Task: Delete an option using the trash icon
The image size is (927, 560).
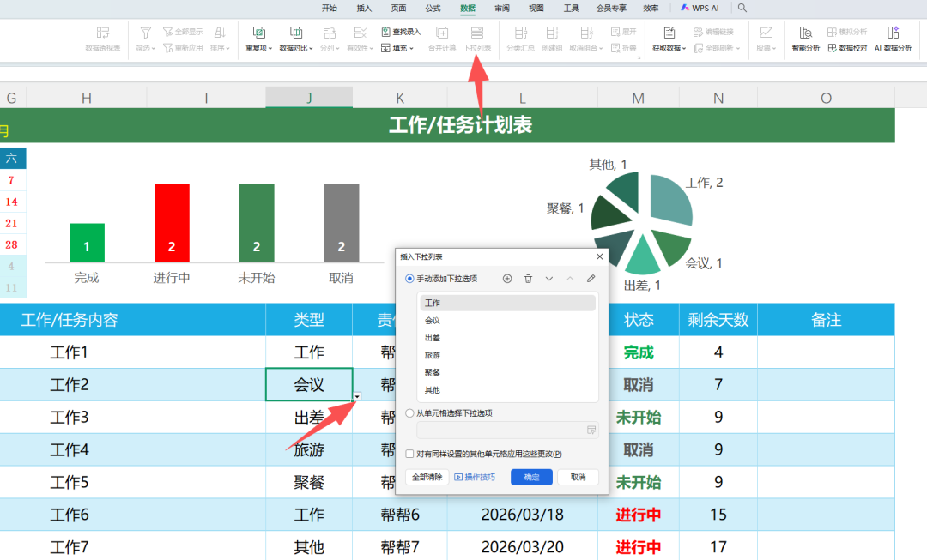Action: 529,277
